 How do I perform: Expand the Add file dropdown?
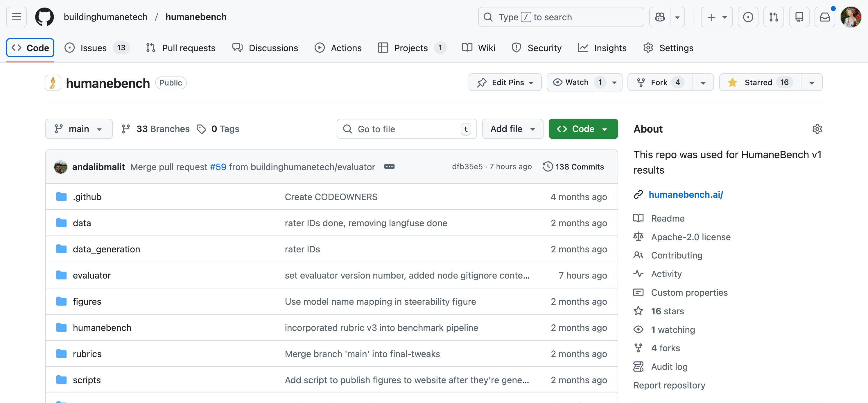point(512,129)
